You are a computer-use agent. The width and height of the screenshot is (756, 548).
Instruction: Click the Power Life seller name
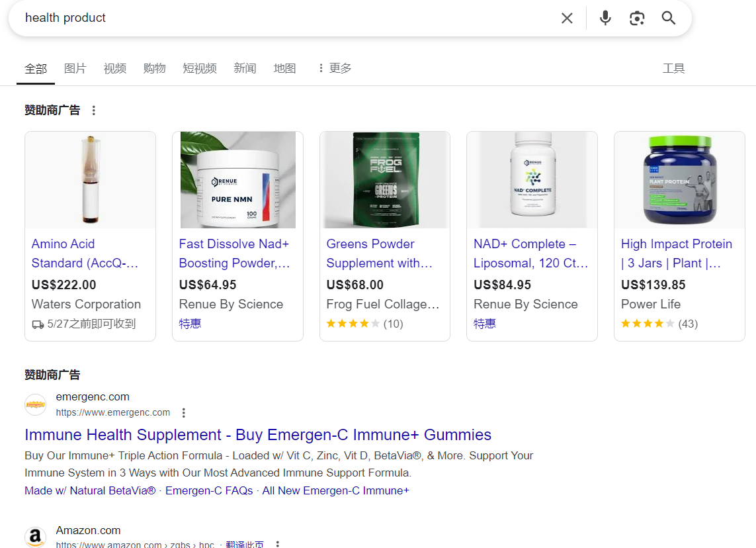pos(651,304)
